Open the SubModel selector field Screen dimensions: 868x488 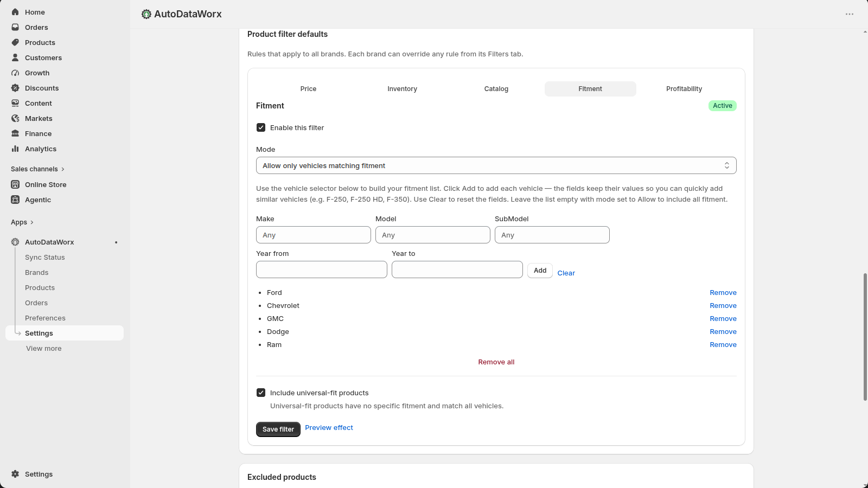click(x=552, y=235)
